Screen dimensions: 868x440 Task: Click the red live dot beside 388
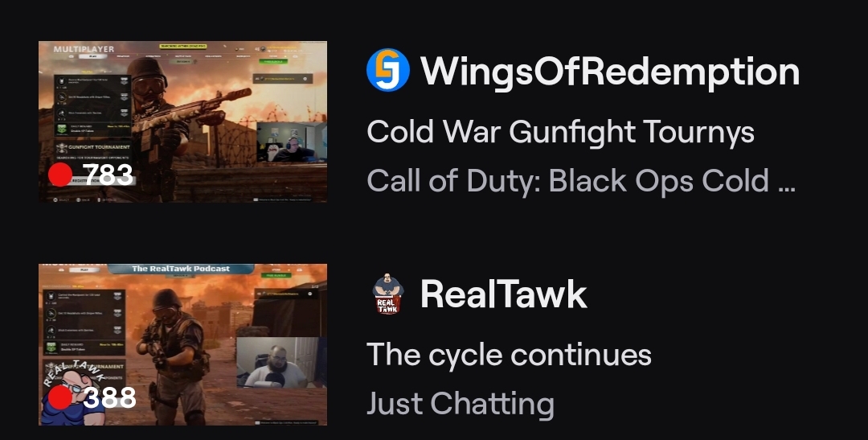(60, 397)
